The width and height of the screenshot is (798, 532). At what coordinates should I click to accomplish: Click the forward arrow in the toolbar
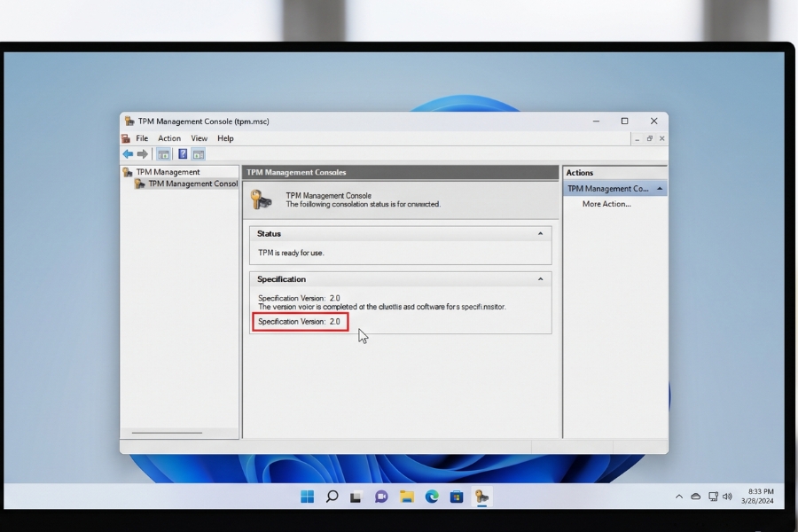tap(143, 154)
